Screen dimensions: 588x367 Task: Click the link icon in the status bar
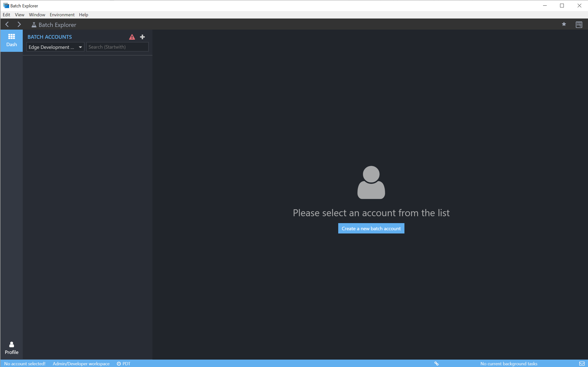click(436, 364)
